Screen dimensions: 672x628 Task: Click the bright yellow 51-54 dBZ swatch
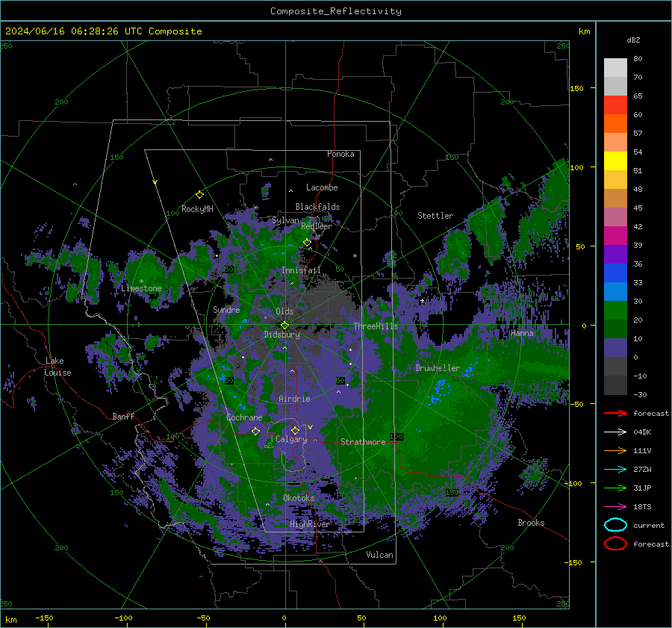615,161
